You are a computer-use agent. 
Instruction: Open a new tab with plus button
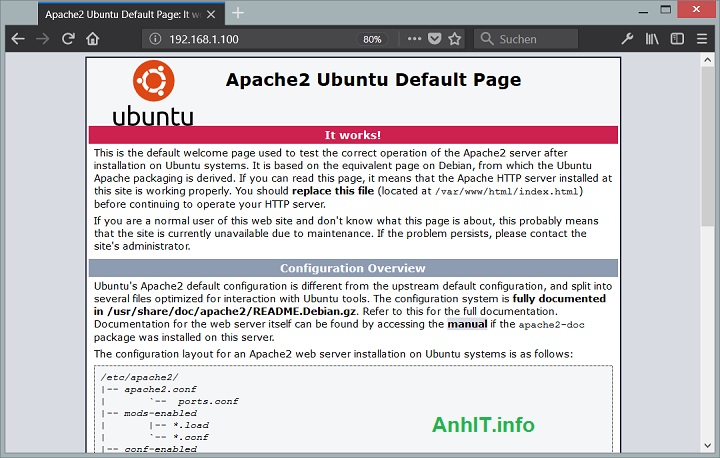[237, 13]
